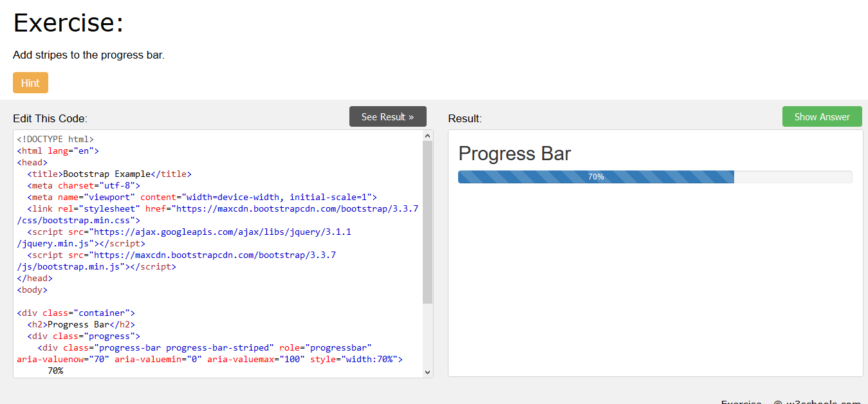The width and height of the screenshot is (868, 404).
Task: Click the code editor scroll-down arrow
Action: point(428,372)
